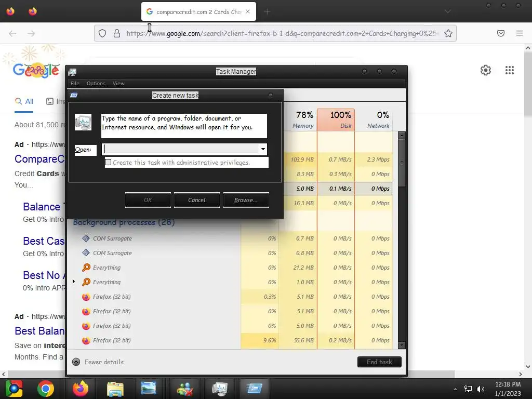Select the All search results tab
The width and height of the screenshot is (532, 399).
coord(24,101)
